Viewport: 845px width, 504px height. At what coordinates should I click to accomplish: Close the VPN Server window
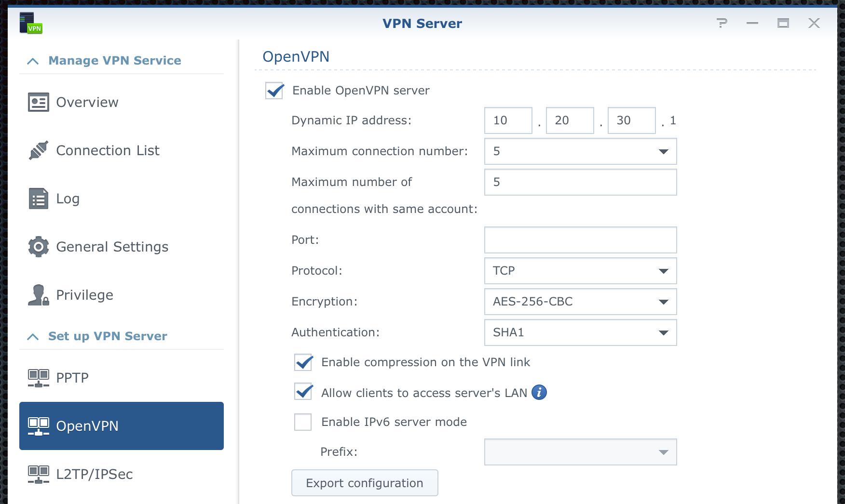(x=814, y=23)
